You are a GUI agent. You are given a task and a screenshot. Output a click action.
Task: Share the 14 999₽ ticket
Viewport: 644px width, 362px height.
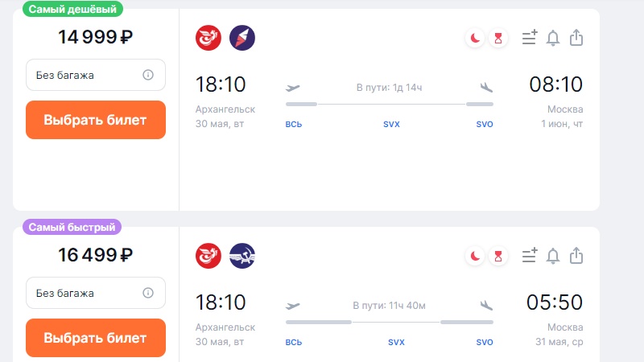[576, 37]
